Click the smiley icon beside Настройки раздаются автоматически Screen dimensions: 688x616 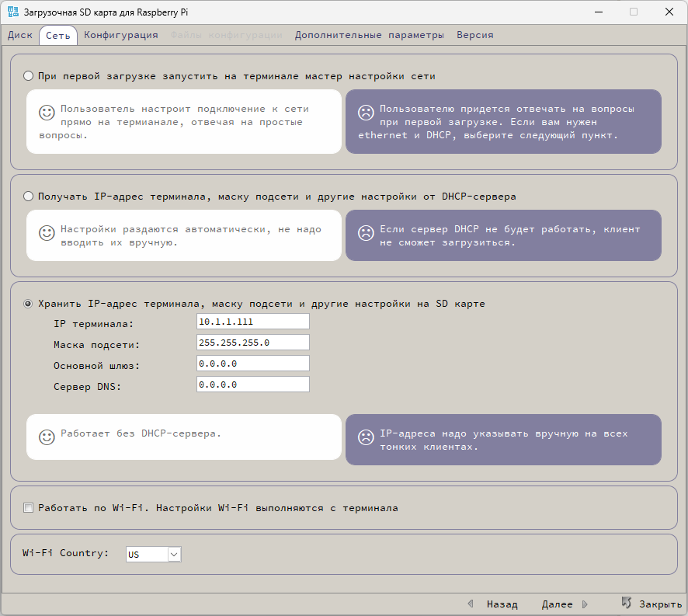47,233
